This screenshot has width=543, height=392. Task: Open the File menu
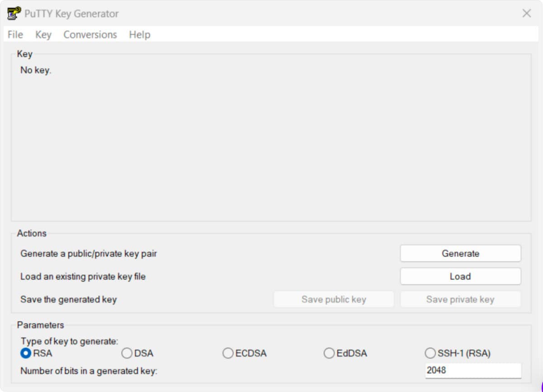point(15,35)
